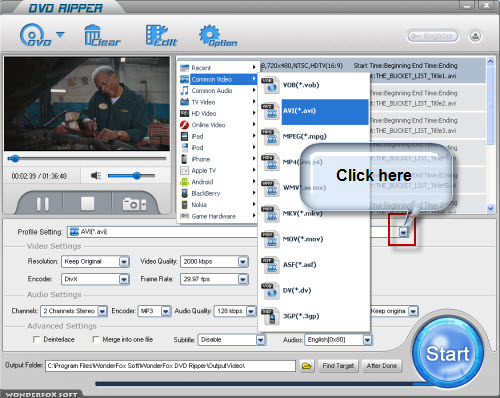Image resolution: width=500 pixels, height=398 pixels.
Task: Mute audio via speaker icon
Action: coord(96,175)
